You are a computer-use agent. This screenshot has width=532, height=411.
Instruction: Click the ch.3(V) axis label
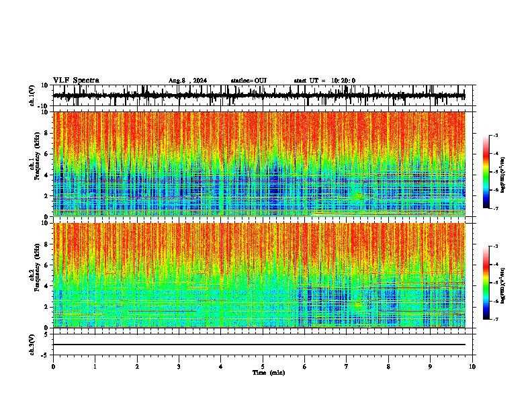(32, 345)
